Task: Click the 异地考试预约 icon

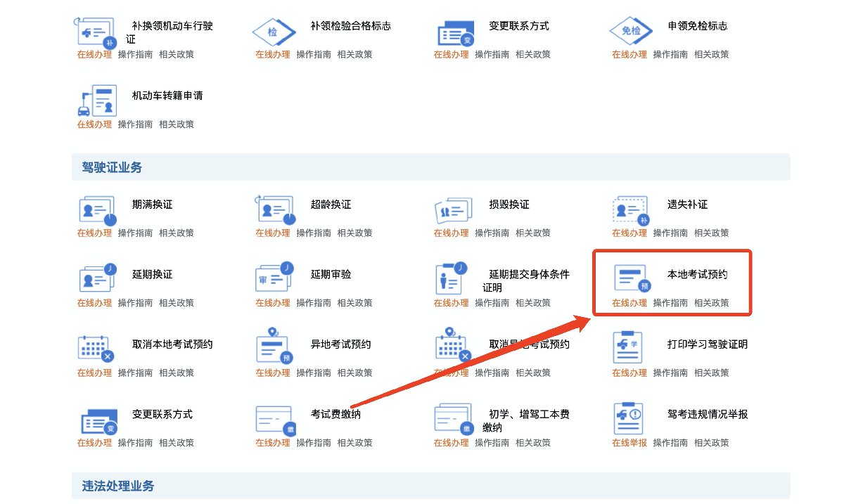Action: click(x=274, y=346)
